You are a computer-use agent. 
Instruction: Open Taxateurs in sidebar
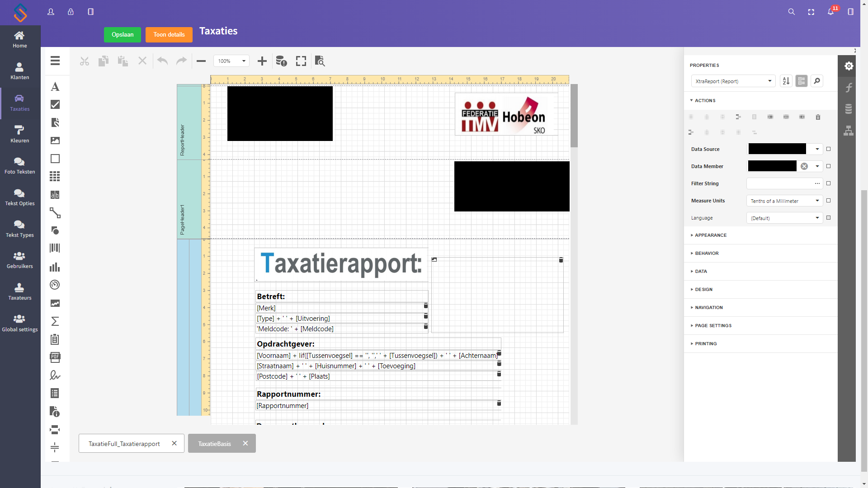click(20, 292)
